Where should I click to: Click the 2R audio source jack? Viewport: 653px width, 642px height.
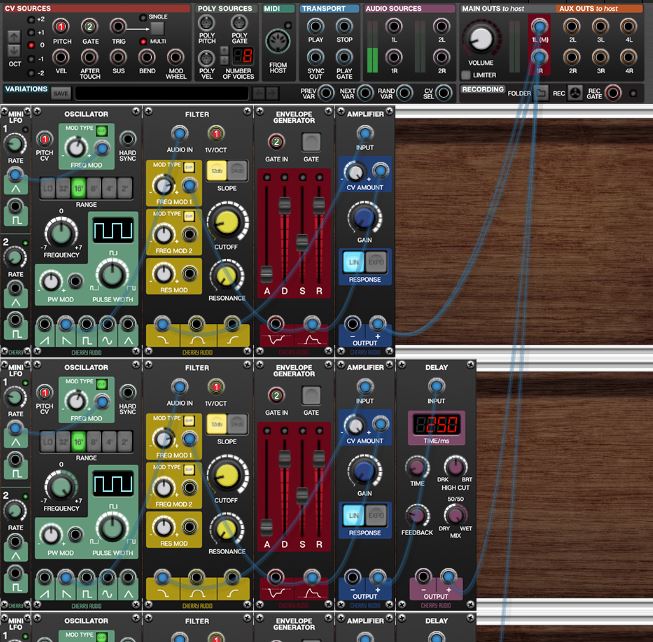[x=441, y=57]
